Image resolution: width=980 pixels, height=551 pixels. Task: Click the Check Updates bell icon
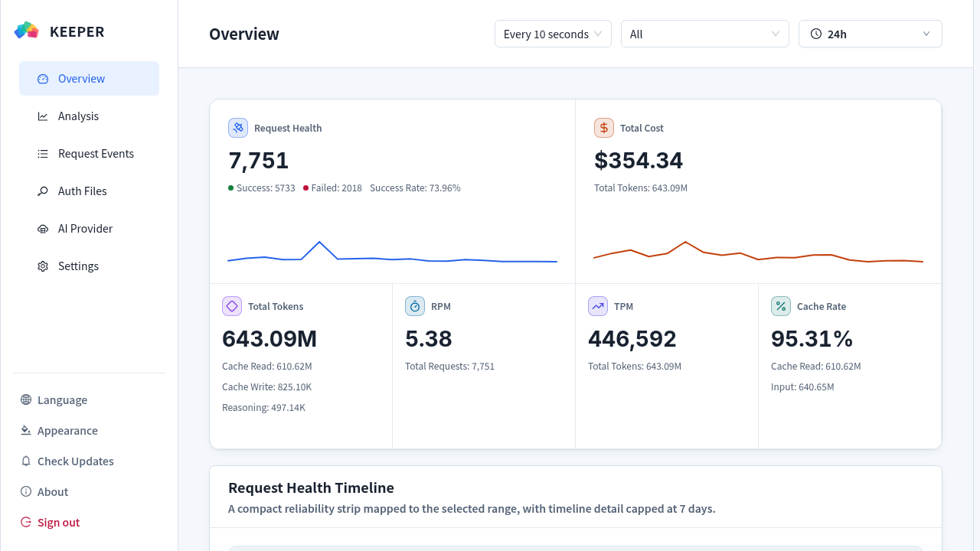pos(26,461)
